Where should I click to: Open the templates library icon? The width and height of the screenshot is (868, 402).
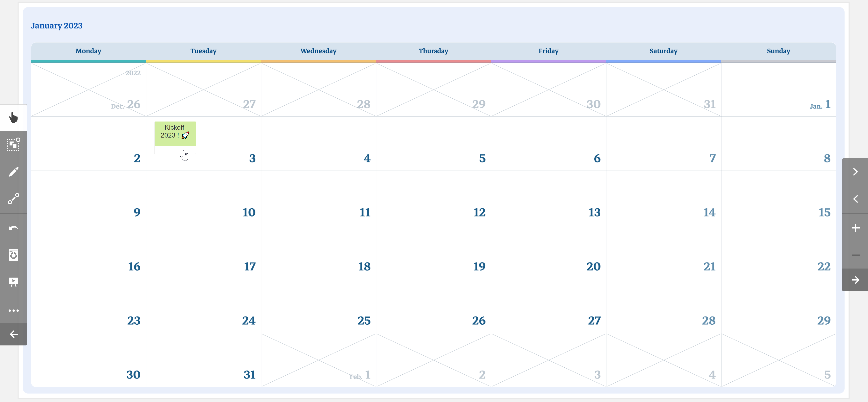click(14, 255)
